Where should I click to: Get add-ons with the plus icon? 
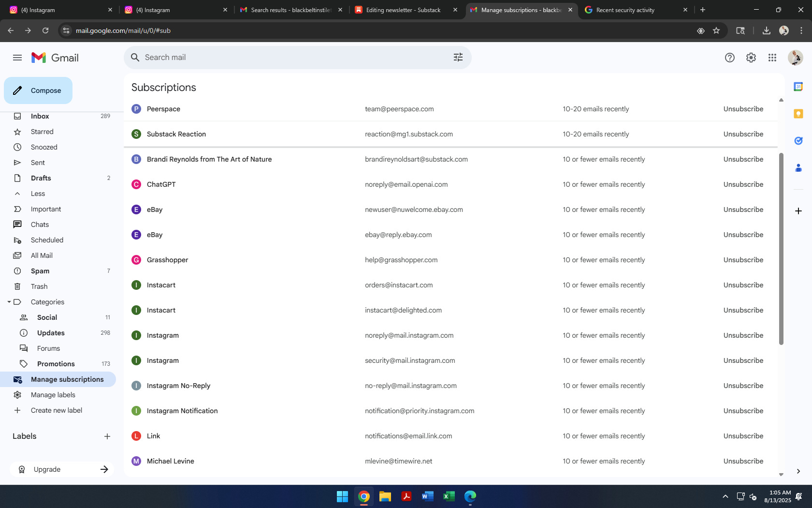tap(798, 211)
